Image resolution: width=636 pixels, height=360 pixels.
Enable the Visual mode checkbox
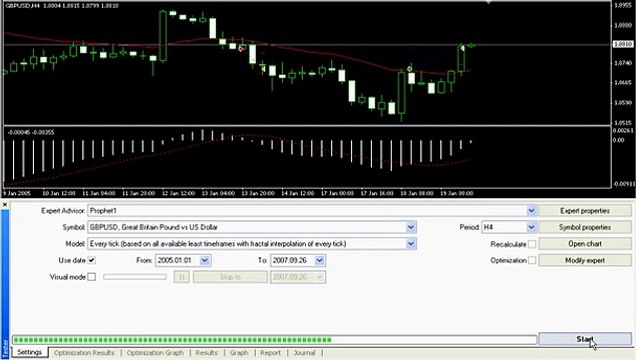click(92, 277)
